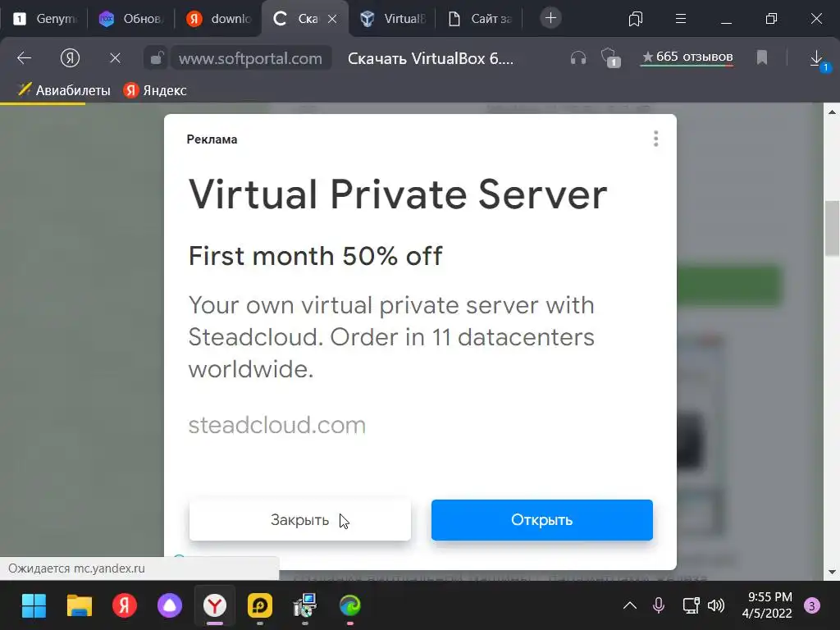Open the Windows Start menu
This screenshot has width=840, height=630.
tap(34, 606)
